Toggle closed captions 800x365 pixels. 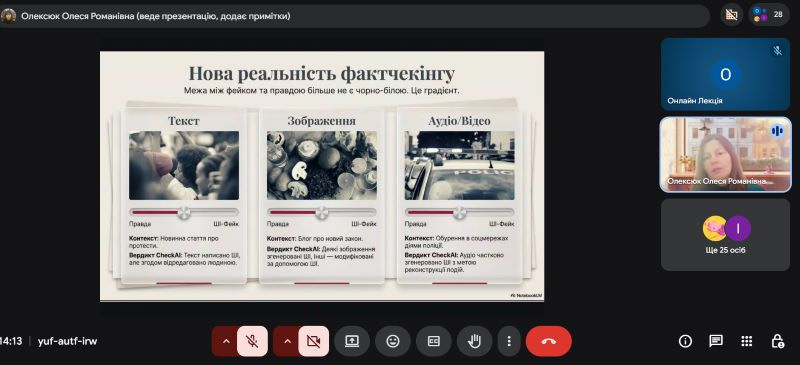coord(434,341)
